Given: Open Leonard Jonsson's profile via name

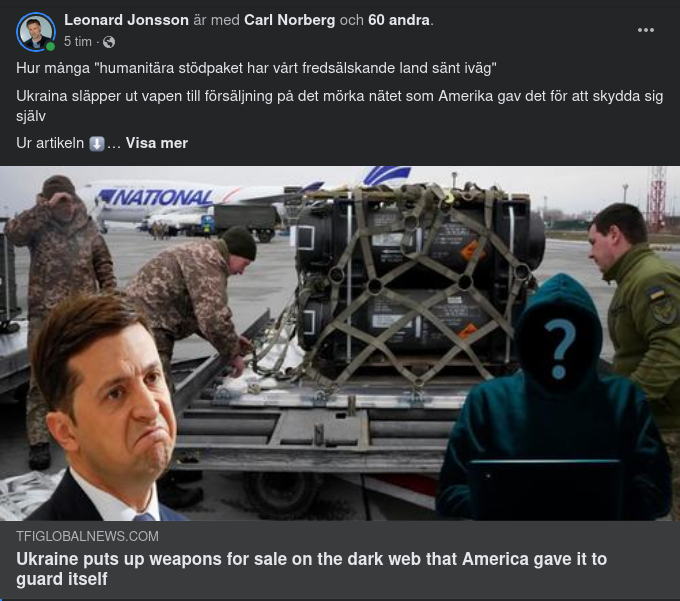Looking at the screenshot, I should [126, 20].
